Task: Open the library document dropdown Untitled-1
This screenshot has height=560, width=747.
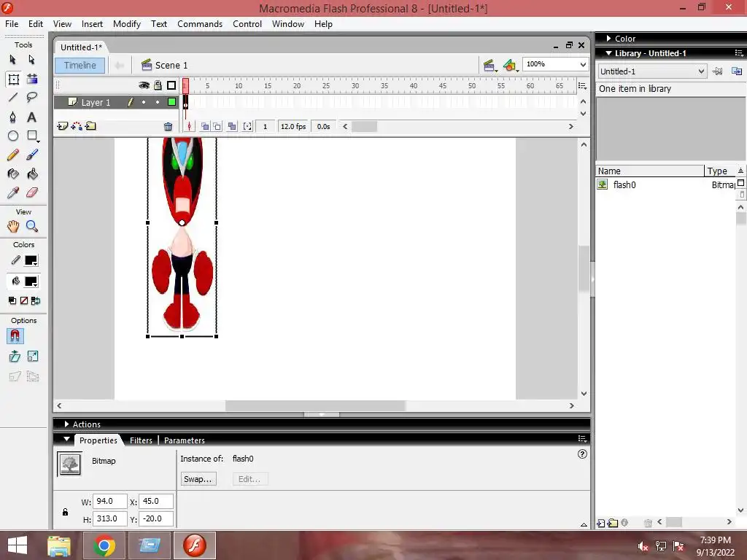Action: 652,71
